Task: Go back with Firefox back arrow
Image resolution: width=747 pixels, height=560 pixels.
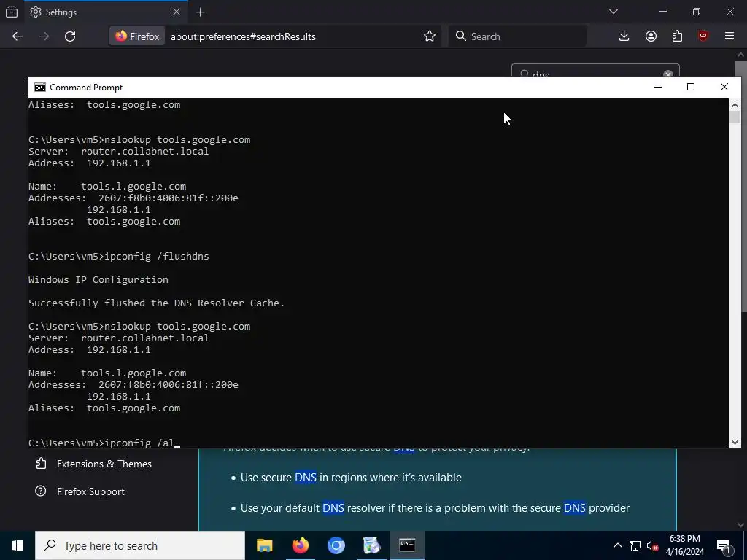Action: [18, 36]
